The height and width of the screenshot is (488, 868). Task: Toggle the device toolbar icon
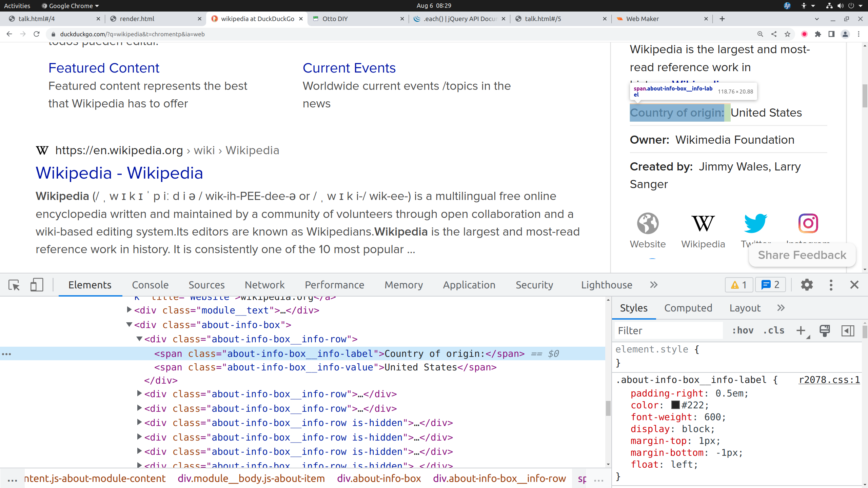pyautogui.click(x=37, y=285)
